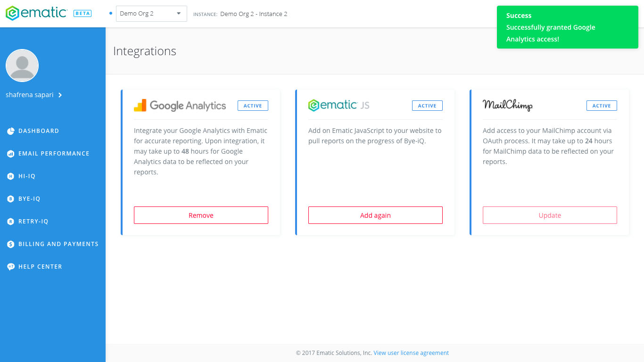Screen dimensions: 644x362
Task: Click the Retry-iQ sidebar icon
Action: 10,222
